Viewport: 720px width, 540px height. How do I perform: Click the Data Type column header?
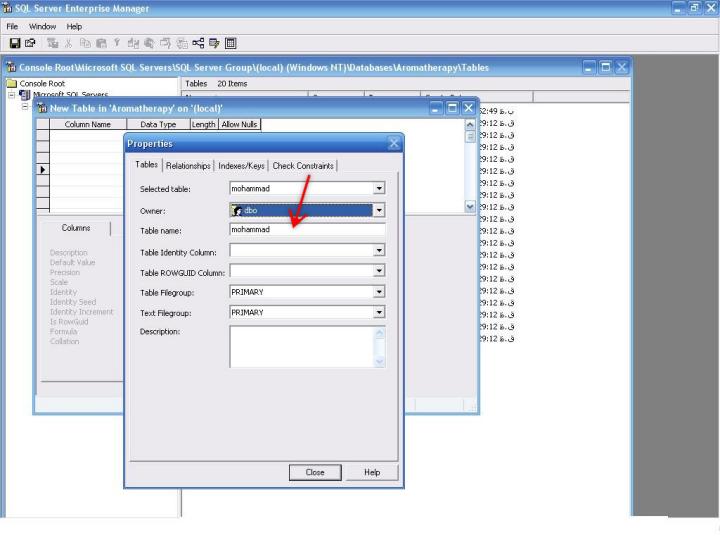[x=158, y=124]
